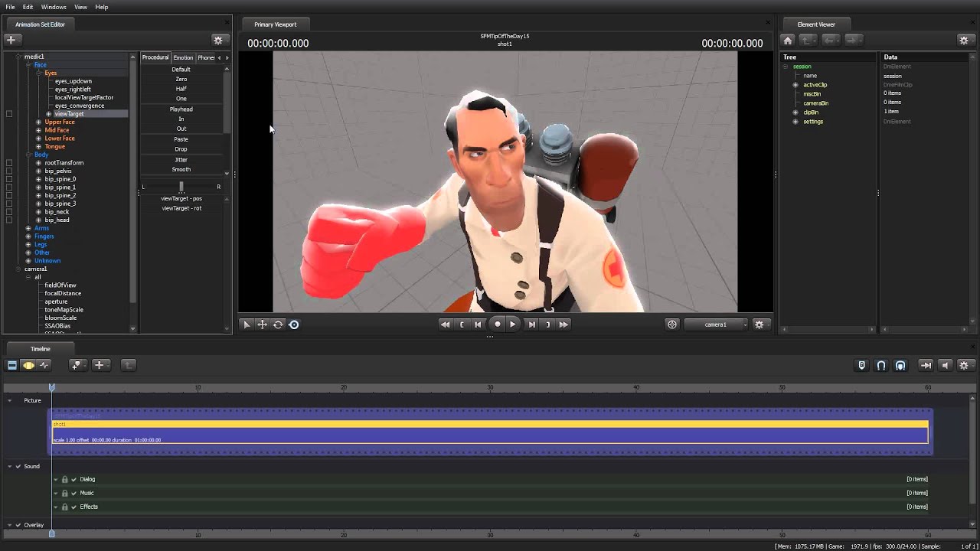Image resolution: width=980 pixels, height=551 pixels.
Task: Click the L-R balance slider handle
Action: [x=181, y=187]
